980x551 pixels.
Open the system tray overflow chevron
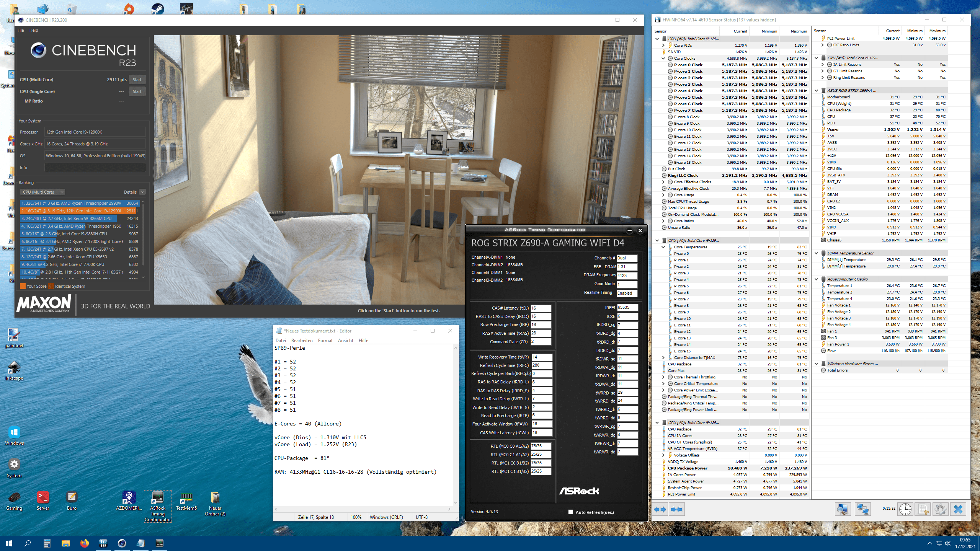[929, 543]
